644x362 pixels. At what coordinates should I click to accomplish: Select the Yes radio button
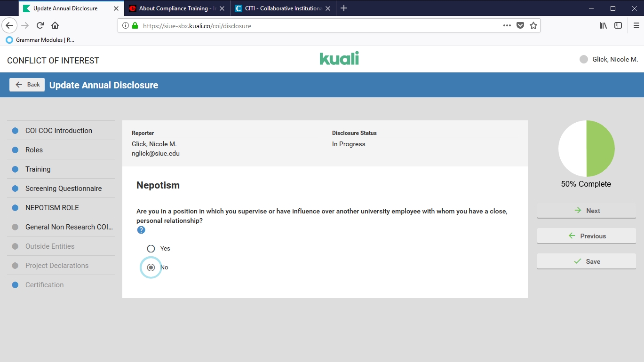tap(151, 249)
